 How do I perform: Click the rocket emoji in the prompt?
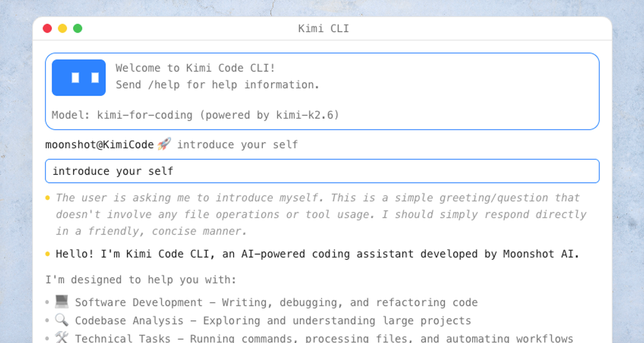[x=164, y=144]
